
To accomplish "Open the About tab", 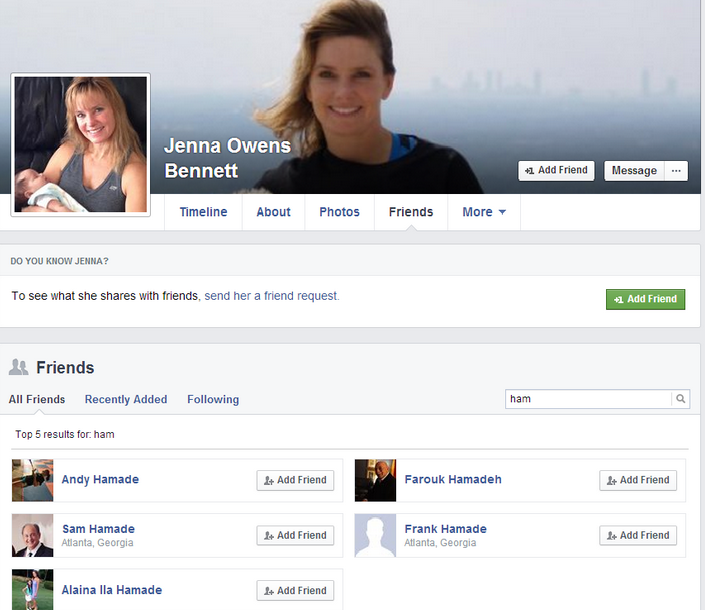I will 273,212.
